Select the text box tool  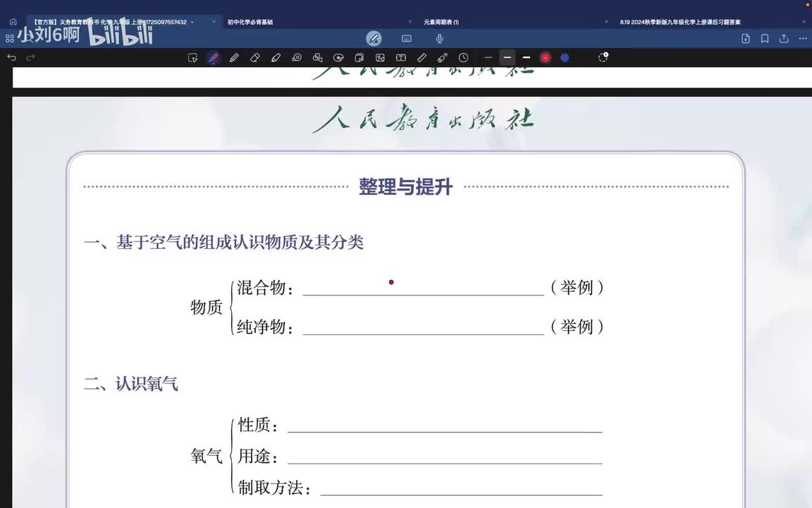pyautogui.click(x=401, y=58)
